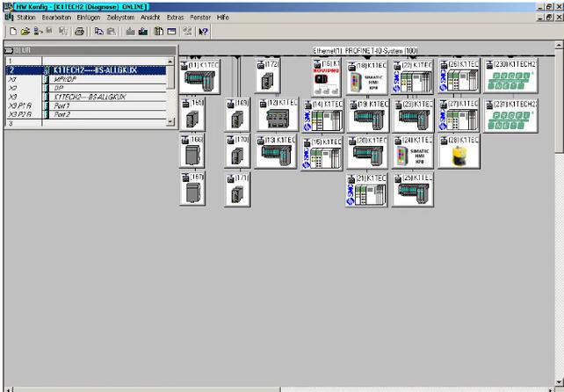Select device (172) under the Ethernet bus
The height and width of the screenshot is (392, 564).
[x=267, y=76]
